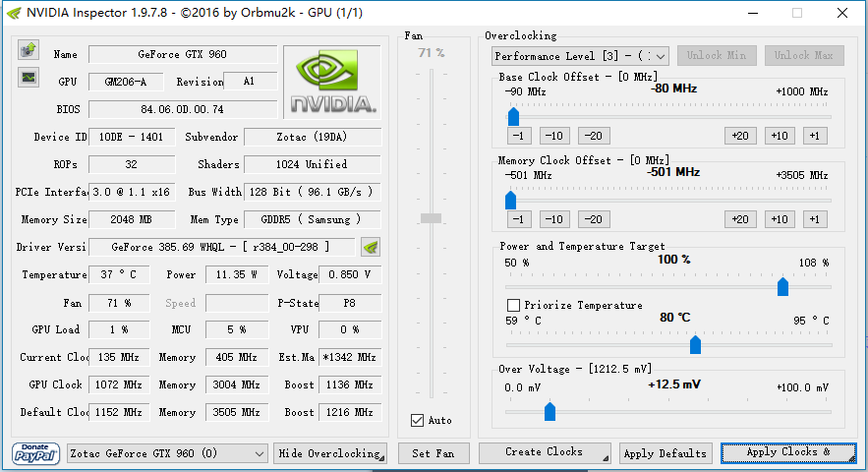
Task: Click the GeForce GTX 960 name field
Action: pos(183,54)
